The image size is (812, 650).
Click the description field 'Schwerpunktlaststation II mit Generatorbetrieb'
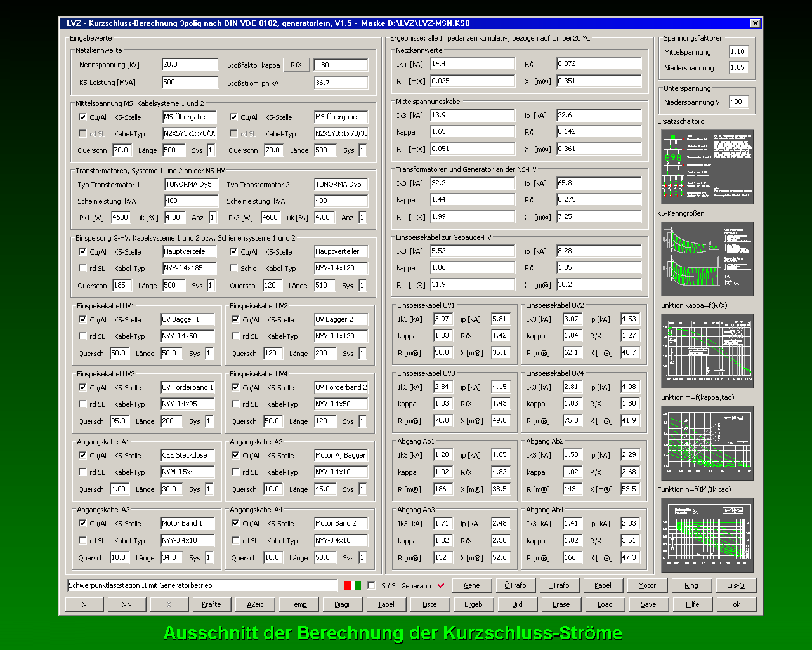pos(202,585)
